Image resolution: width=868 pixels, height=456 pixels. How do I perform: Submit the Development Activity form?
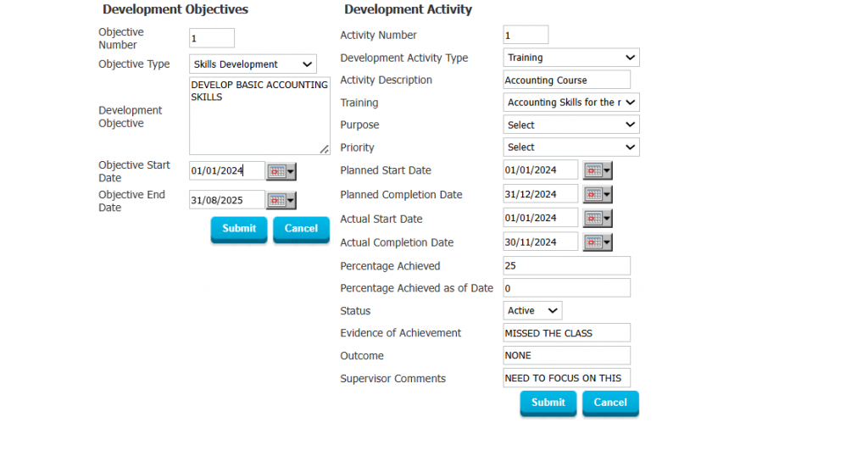click(x=548, y=403)
